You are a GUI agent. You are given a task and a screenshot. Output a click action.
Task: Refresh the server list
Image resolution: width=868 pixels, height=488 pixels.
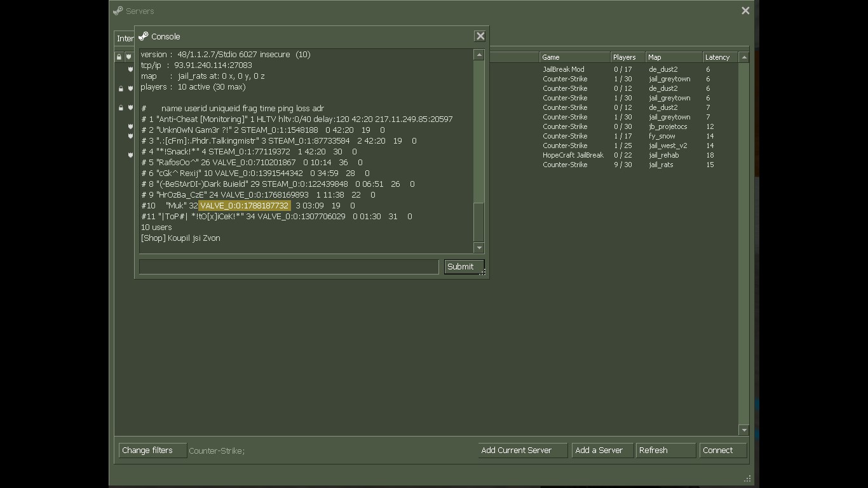click(x=666, y=451)
